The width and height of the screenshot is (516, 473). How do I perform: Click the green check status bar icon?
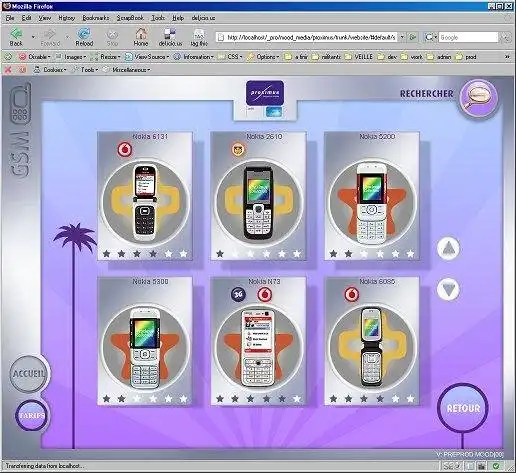[x=496, y=466]
